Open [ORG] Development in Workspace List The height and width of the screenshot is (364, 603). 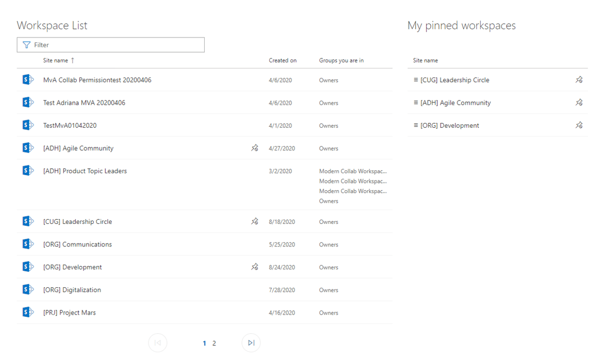[73, 267]
